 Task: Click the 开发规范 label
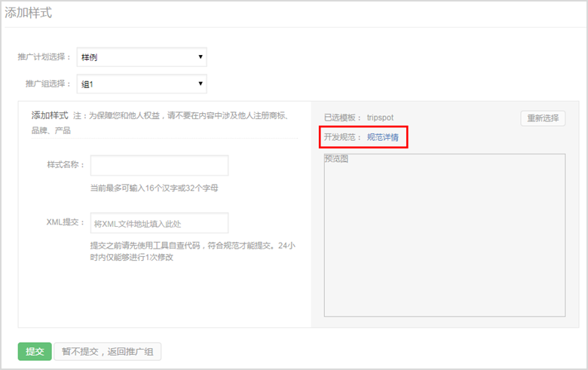[343, 137]
